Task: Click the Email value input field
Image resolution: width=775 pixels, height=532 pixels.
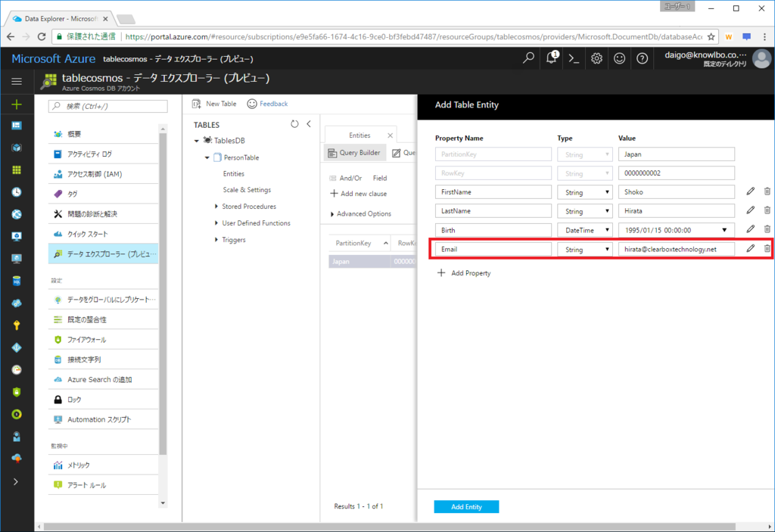Action: point(676,249)
